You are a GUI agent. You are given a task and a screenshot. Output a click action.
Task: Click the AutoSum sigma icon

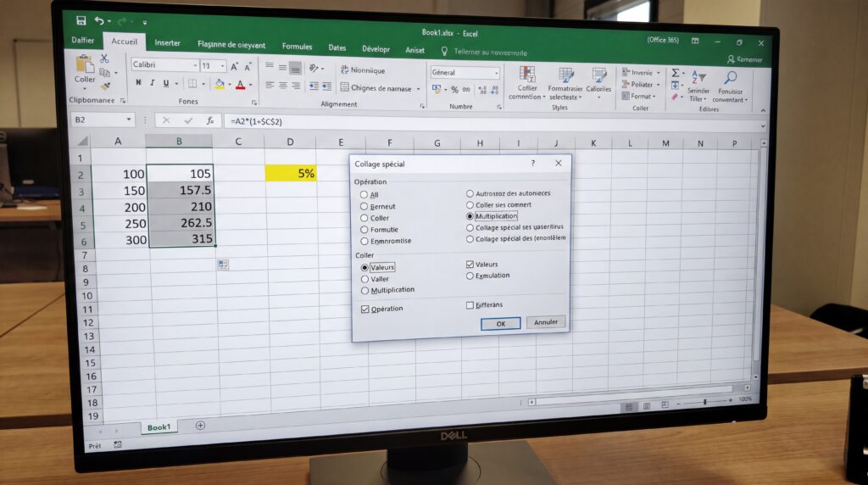pos(676,73)
